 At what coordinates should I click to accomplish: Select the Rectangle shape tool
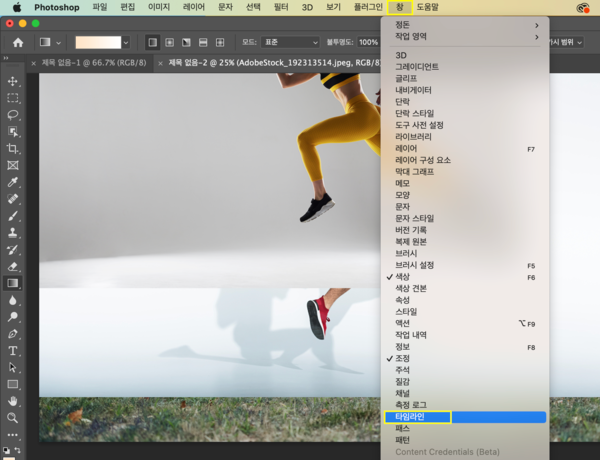tap(13, 384)
